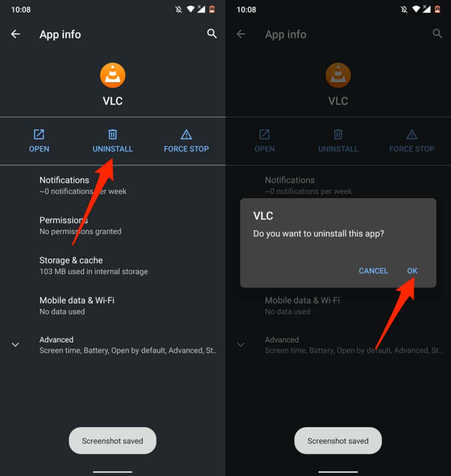This screenshot has height=476, width=451.
Task: Tap the dimmed search icon on right screen
Action: (x=437, y=33)
